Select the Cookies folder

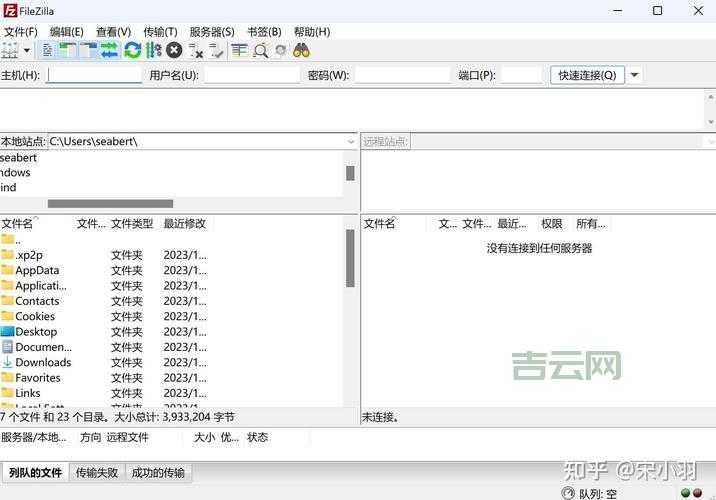point(28,316)
